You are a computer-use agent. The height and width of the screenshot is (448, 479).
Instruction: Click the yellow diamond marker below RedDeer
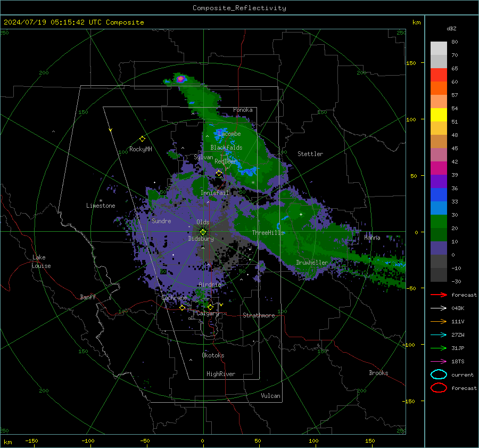click(x=219, y=173)
